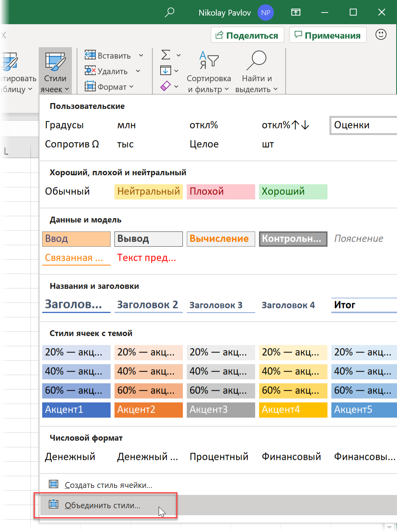Apply the Хороший green style
Viewport: 397px width, 532px height.
(293, 192)
